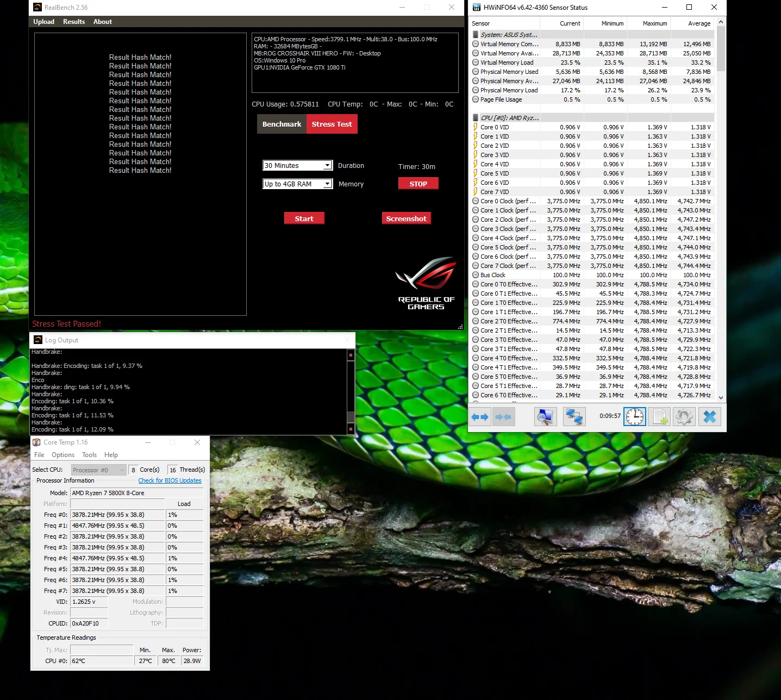Select the Stress Test tab
The width and height of the screenshot is (781, 700).
click(332, 124)
